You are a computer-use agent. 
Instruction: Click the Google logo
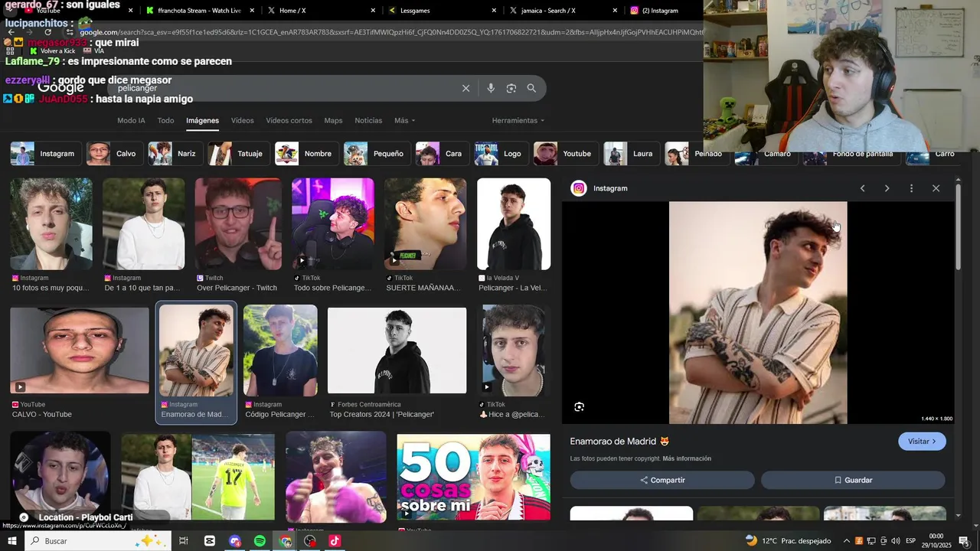tap(60, 88)
